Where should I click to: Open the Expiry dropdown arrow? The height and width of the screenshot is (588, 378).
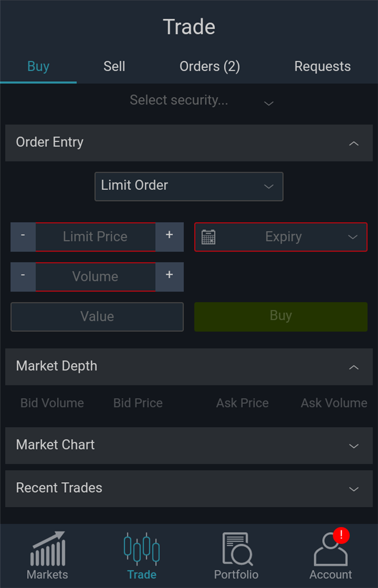[353, 237]
